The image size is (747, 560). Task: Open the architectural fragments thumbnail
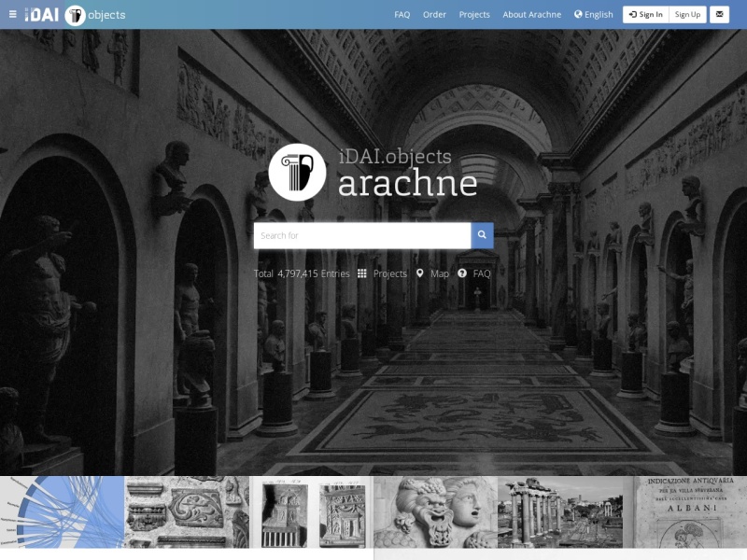point(187,511)
